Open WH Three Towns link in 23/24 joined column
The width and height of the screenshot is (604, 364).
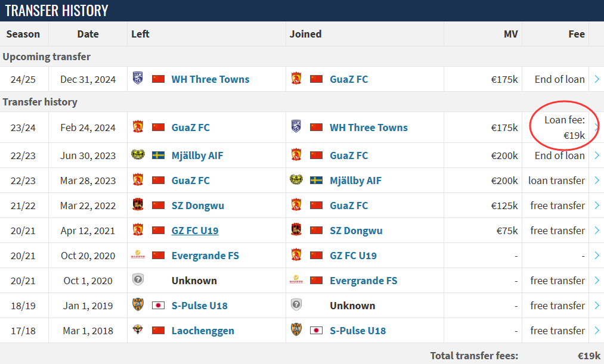pyautogui.click(x=368, y=127)
